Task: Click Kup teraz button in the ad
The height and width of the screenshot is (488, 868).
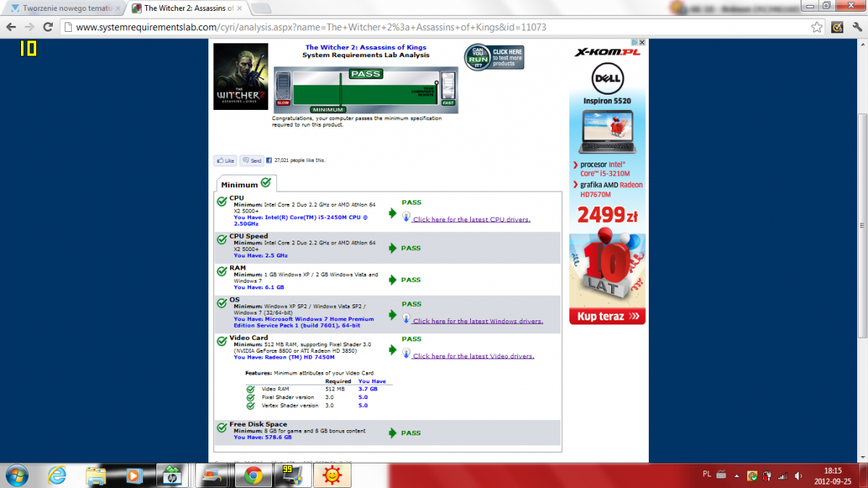Action: (607, 316)
